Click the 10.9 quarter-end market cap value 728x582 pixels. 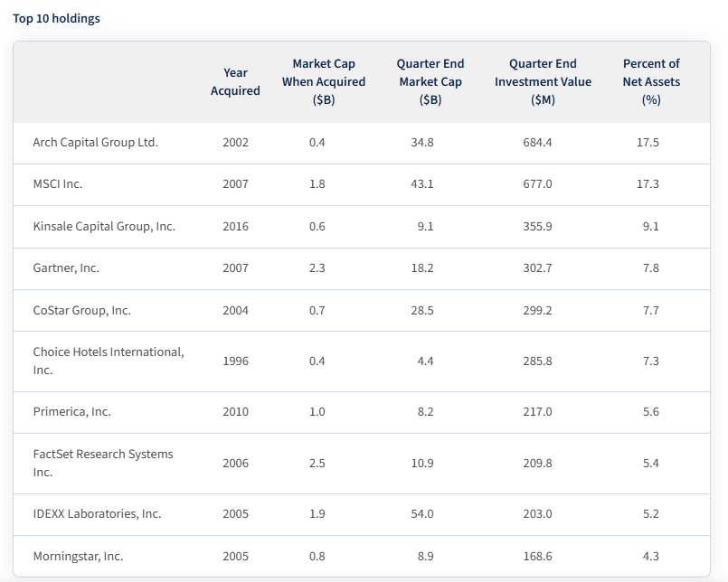422,464
